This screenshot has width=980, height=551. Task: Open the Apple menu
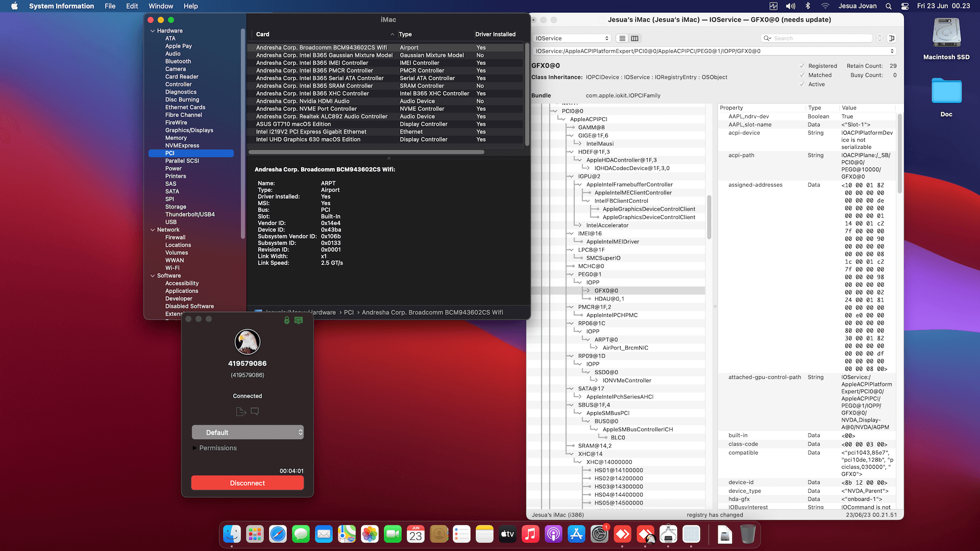pos(14,6)
